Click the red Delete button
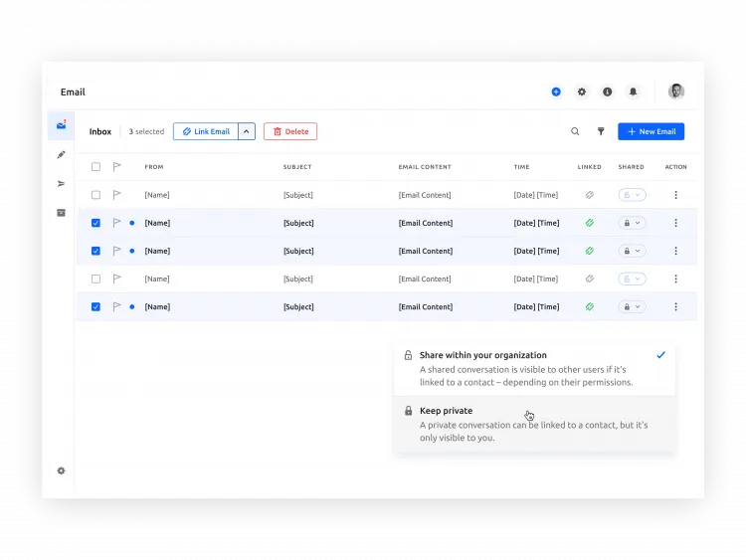Viewport: 746px width, 560px height. [x=290, y=131]
